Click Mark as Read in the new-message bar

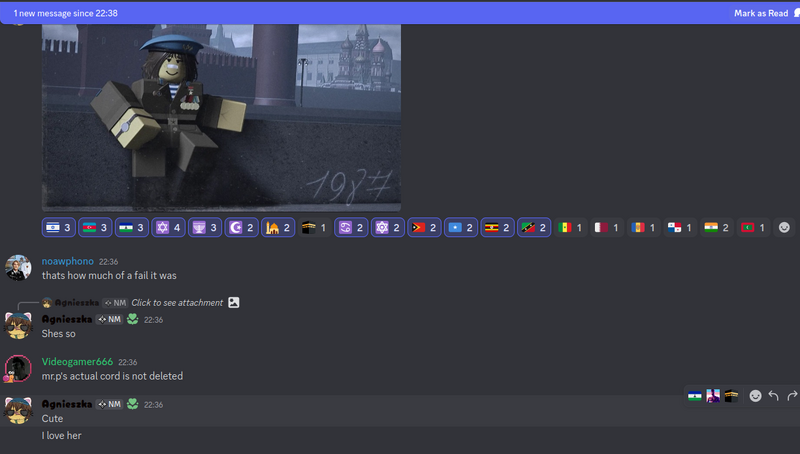coord(758,13)
